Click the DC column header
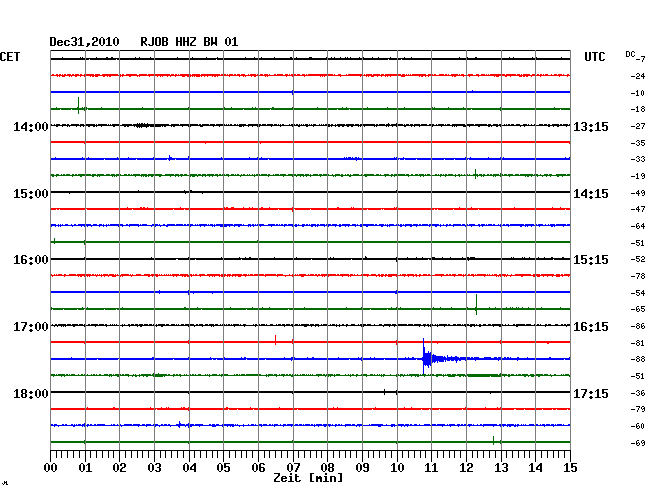The image size is (650, 494). (x=630, y=54)
